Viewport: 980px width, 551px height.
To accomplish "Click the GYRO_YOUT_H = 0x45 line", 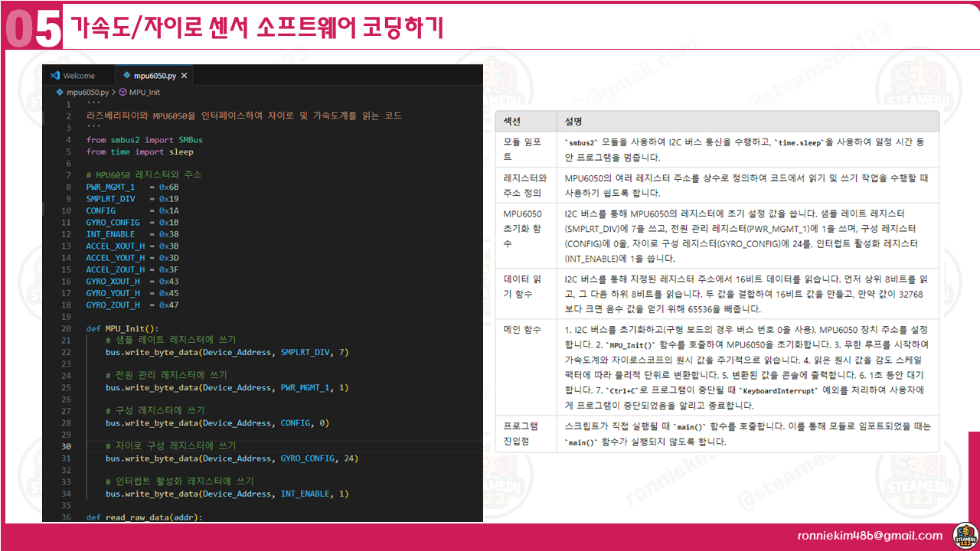I will pyautogui.click(x=132, y=293).
